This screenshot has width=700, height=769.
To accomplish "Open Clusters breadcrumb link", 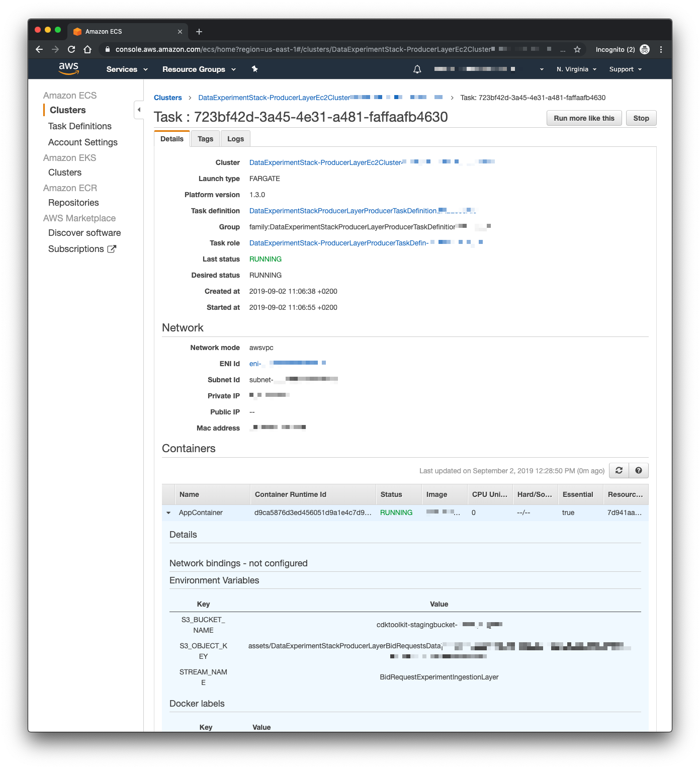I will (168, 98).
